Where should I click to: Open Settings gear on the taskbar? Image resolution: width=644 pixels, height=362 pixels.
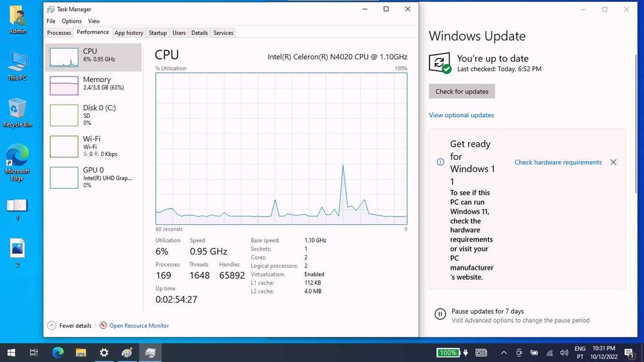point(104,352)
